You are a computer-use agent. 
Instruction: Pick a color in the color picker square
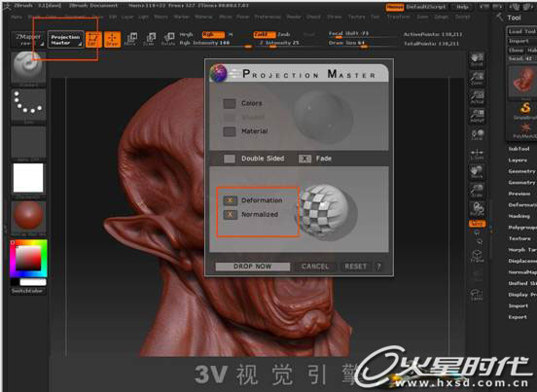28,258
